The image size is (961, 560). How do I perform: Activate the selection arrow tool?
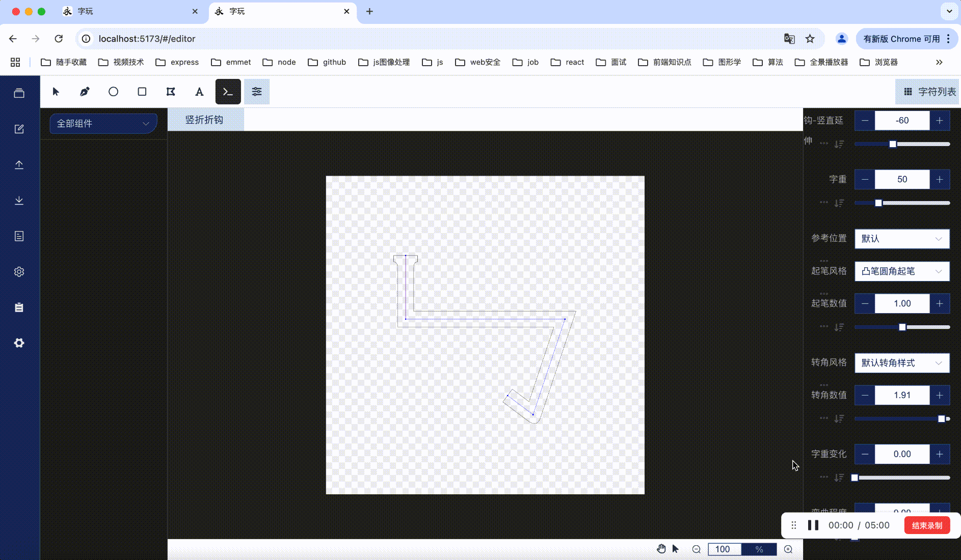click(x=56, y=92)
